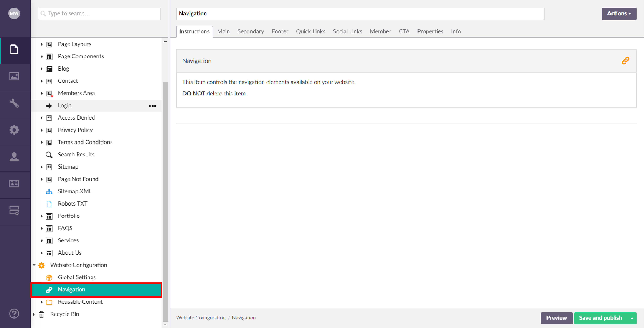Viewport: 644px width, 328px height.
Task: Click the tree scrollbar down arrow
Action: (x=165, y=324)
